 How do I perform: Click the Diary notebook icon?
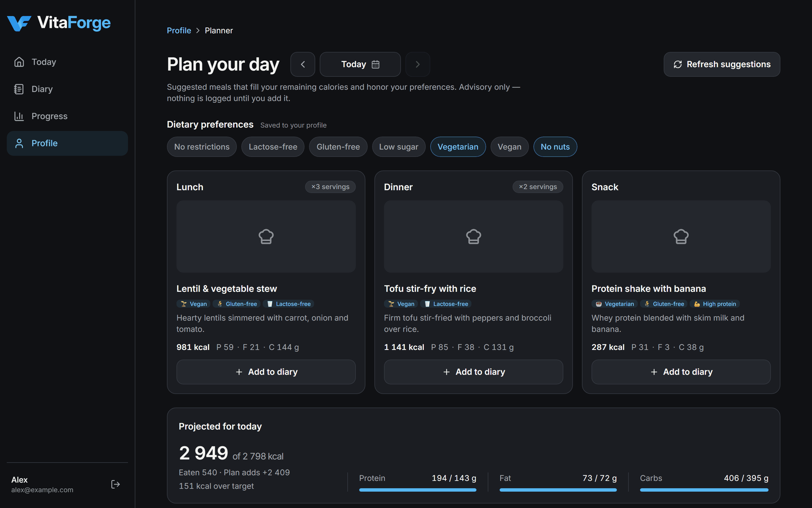19,89
